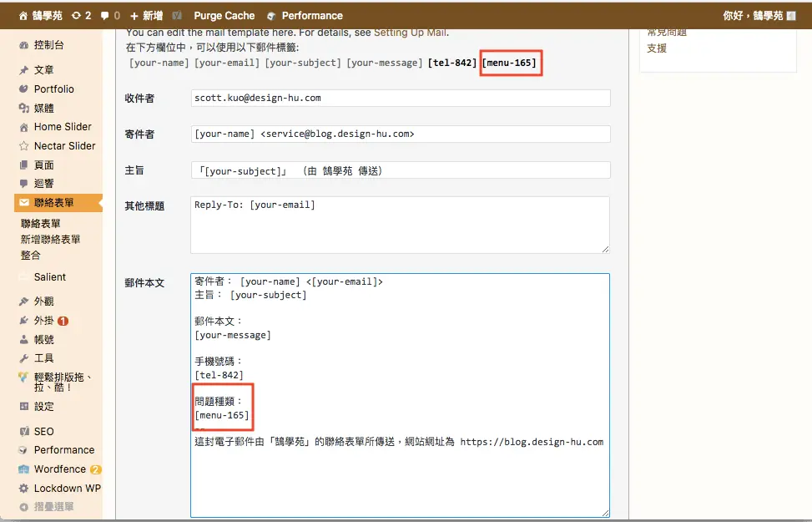Click the dashboard gauge icon

[x=24, y=45]
